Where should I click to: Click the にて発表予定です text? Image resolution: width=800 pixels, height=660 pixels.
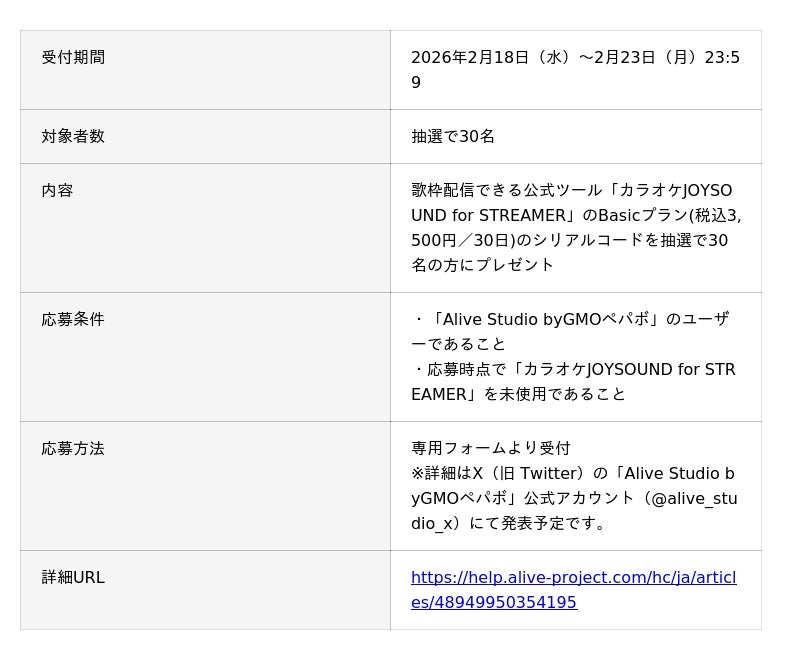(x=540, y=523)
